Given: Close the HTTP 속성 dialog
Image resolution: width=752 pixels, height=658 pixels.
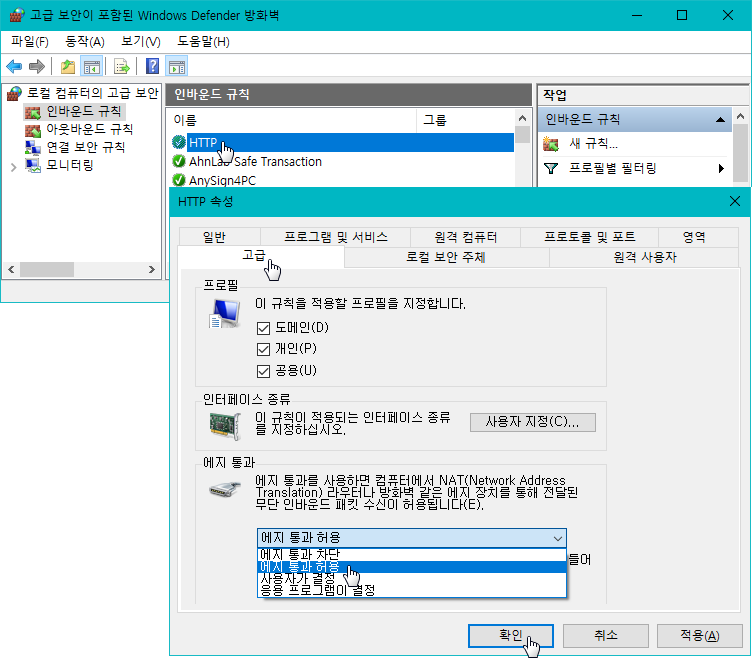Looking at the screenshot, I should click(x=734, y=201).
